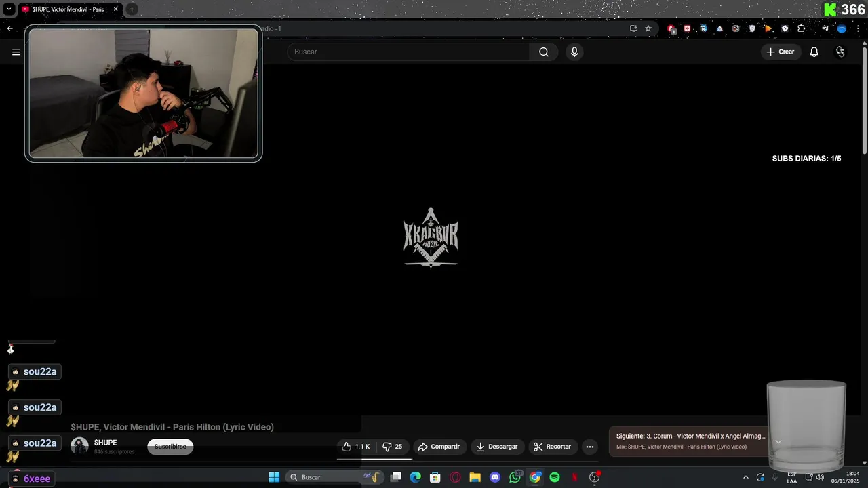Start voice search with microphone icon
This screenshot has height=488, width=868.
(574, 52)
